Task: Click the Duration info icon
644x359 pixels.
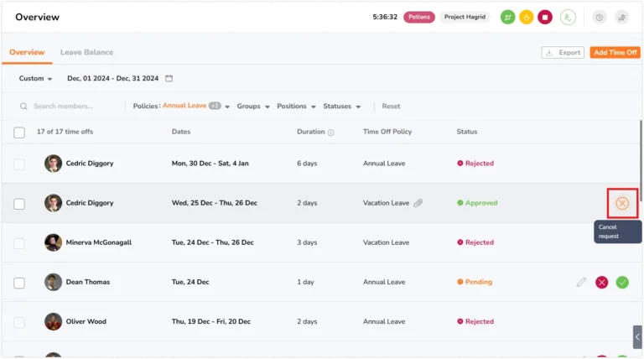Action: [330, 133]
